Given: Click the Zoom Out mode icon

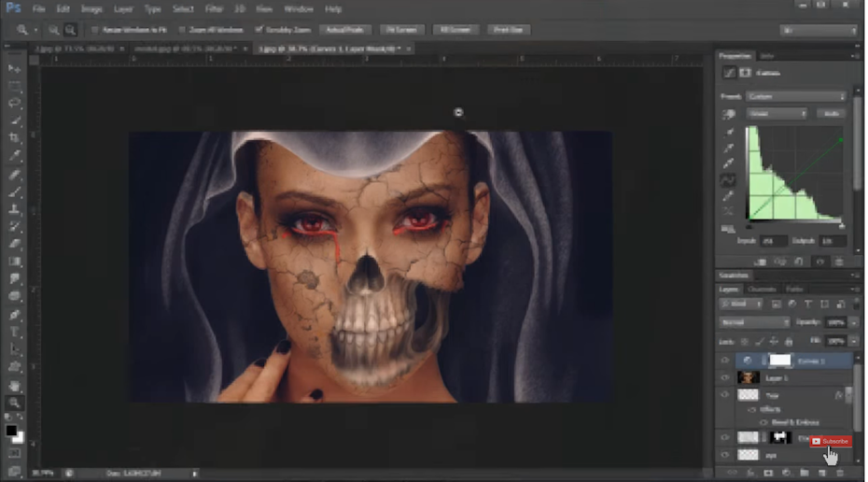Looking at the screenshot, I should (x=70, y=30).
